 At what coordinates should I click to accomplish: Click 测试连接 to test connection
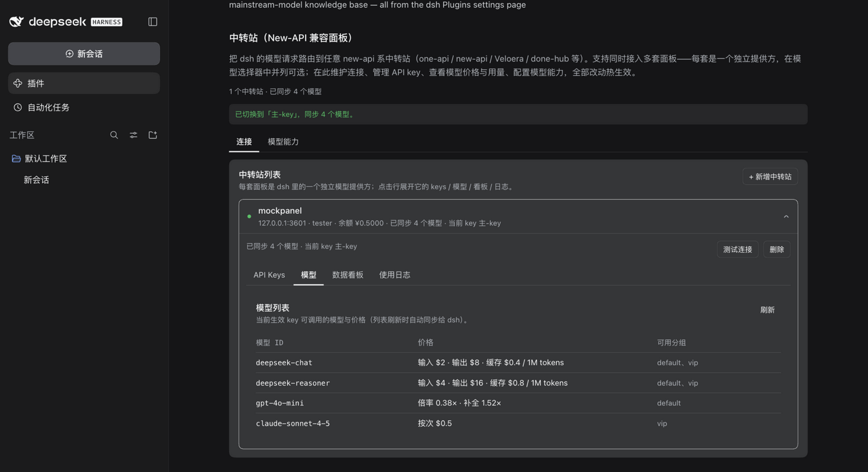738,249
